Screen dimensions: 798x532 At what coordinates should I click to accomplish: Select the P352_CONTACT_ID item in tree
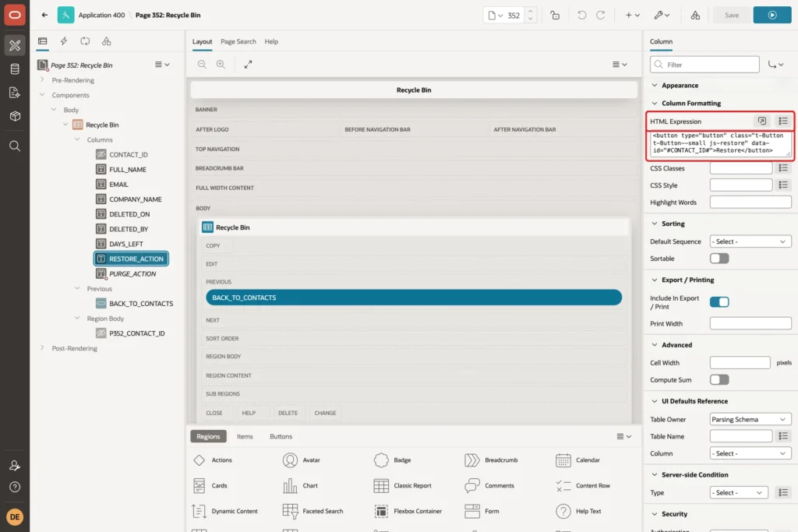click(137, 333)
